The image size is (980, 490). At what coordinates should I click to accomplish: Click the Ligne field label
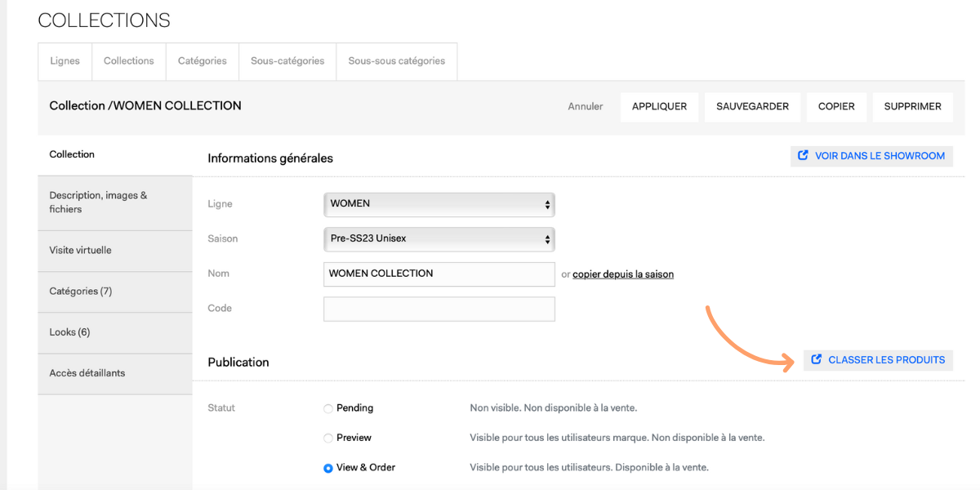220,204
